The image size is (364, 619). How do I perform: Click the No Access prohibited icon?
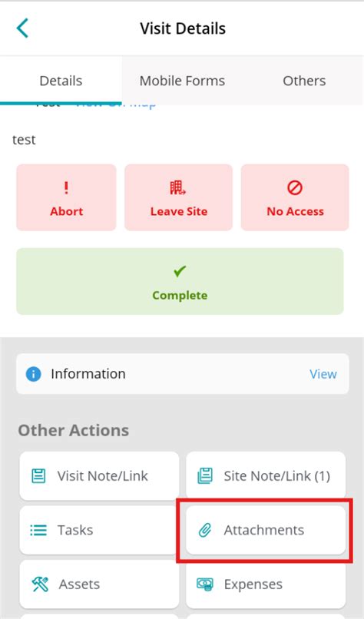295,188
